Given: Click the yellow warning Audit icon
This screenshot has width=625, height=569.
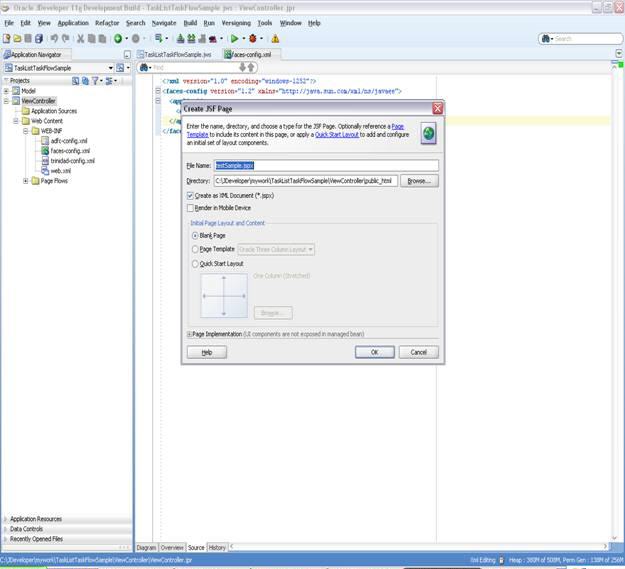Looking at the screenshot, I should 275,39.
